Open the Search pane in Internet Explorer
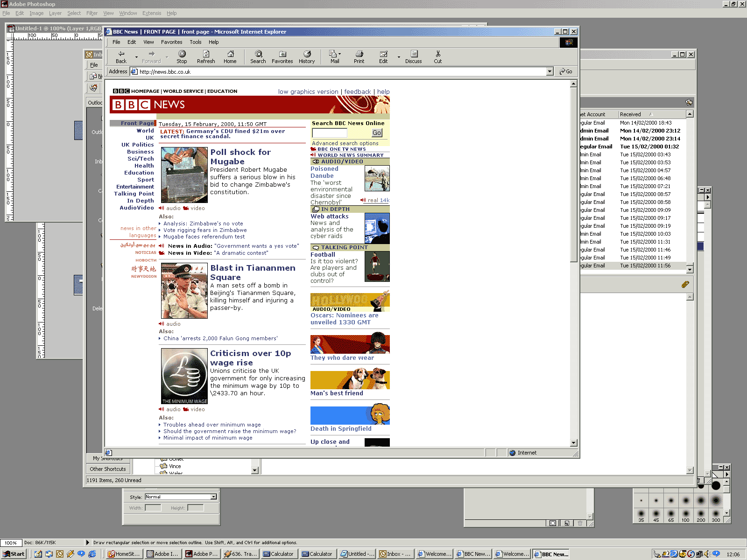Viewport: 747px width, 560px height. (258, 57)
